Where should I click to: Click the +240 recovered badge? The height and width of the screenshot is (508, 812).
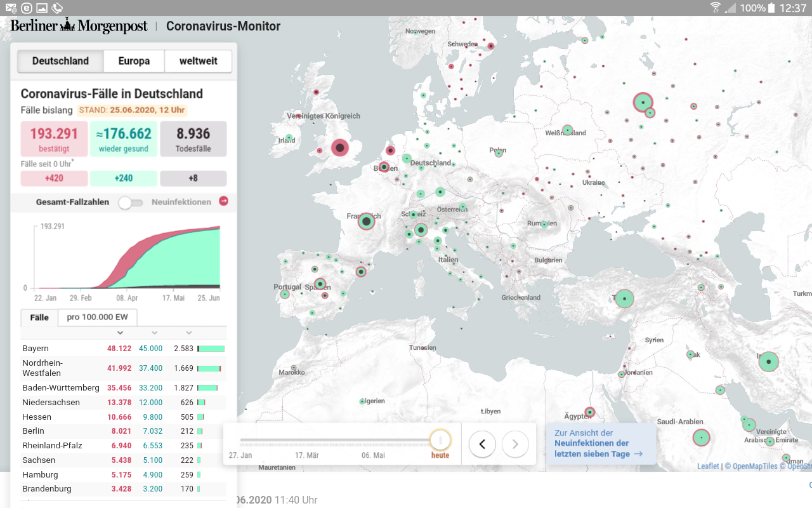(x=124, y=178)
